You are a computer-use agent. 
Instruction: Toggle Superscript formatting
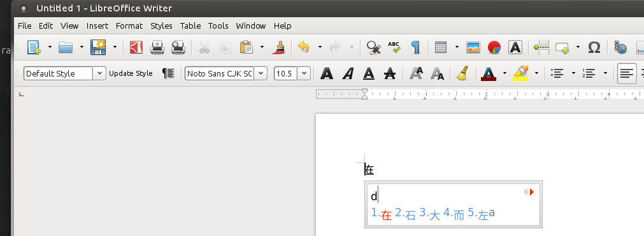(416, 73)
